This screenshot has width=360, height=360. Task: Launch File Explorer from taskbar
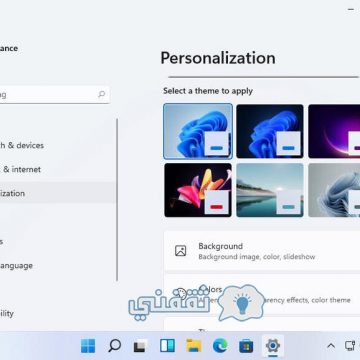194,346
